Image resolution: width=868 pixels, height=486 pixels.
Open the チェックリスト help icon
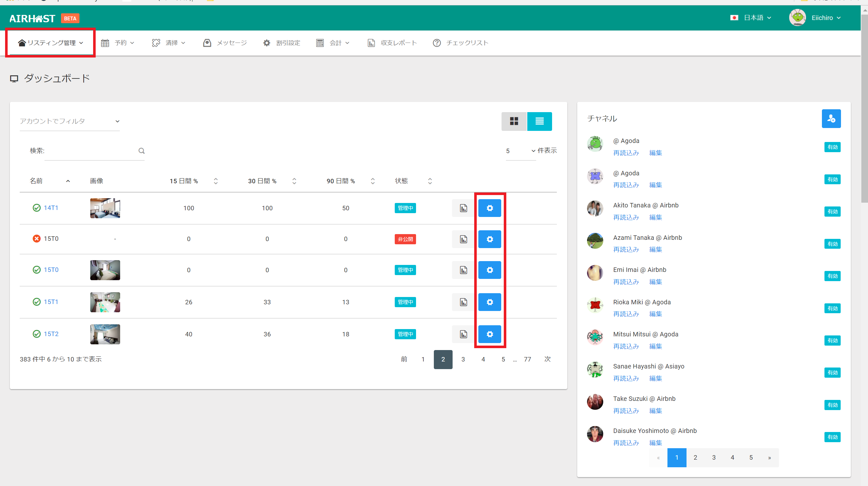(437, 43)
